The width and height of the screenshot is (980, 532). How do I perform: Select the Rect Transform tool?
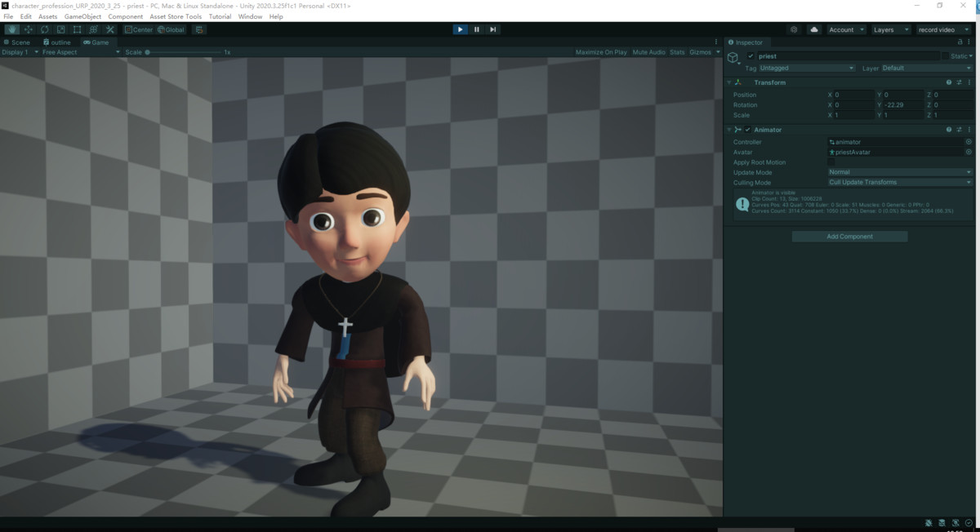tap(77, 29)
